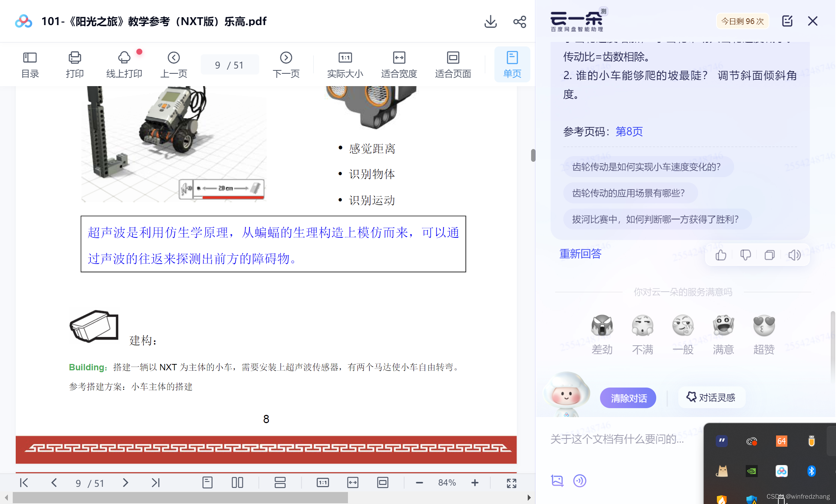Click the screenshot capture icon below input
Screen dimensions: 836x504
(557, 480)
